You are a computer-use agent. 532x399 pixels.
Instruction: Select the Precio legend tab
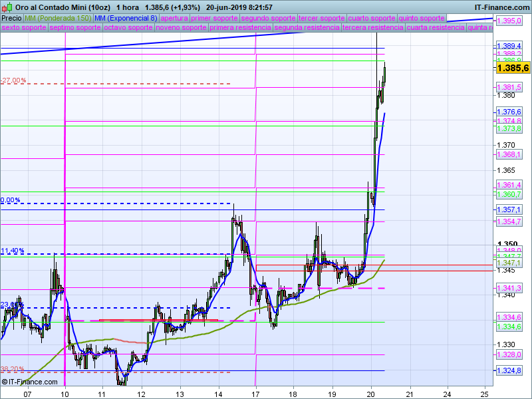(11, 19)
